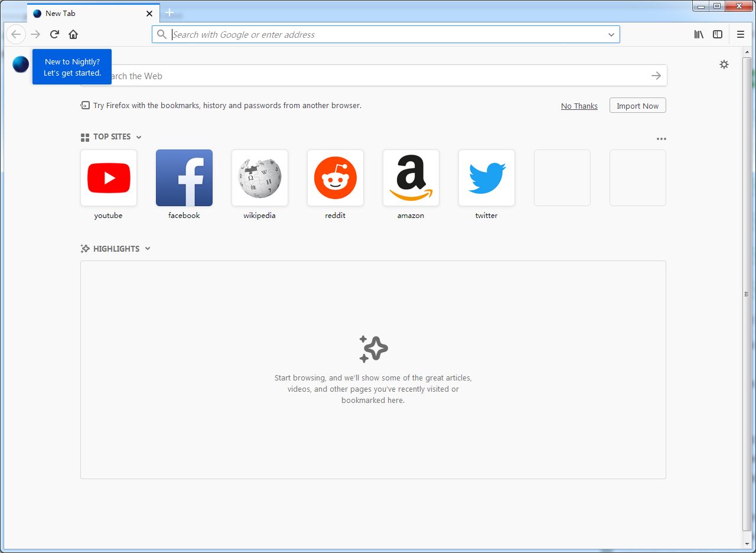Collapse the TOP SITES section
756x553 pixels.
(x=139, y=137)
